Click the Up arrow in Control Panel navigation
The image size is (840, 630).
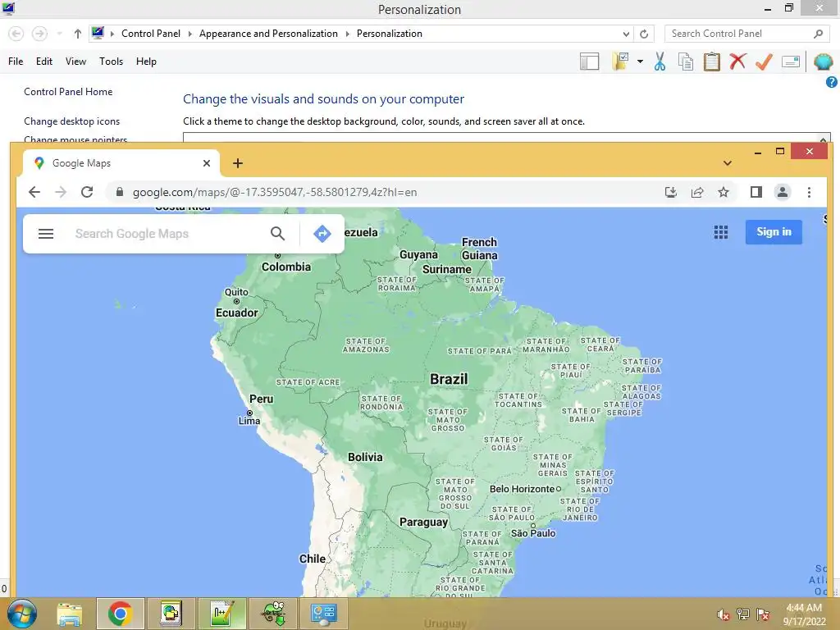pos(78,34)
